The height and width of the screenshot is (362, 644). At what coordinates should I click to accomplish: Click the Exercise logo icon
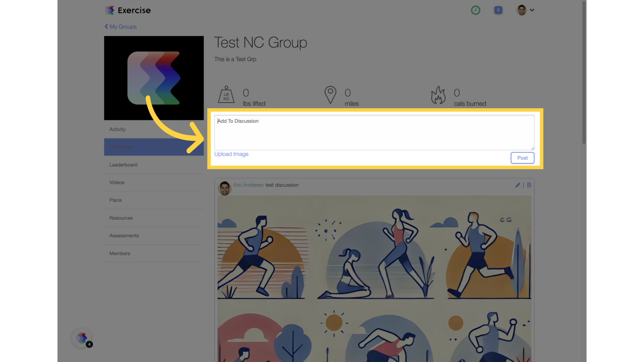pos(110,10)
